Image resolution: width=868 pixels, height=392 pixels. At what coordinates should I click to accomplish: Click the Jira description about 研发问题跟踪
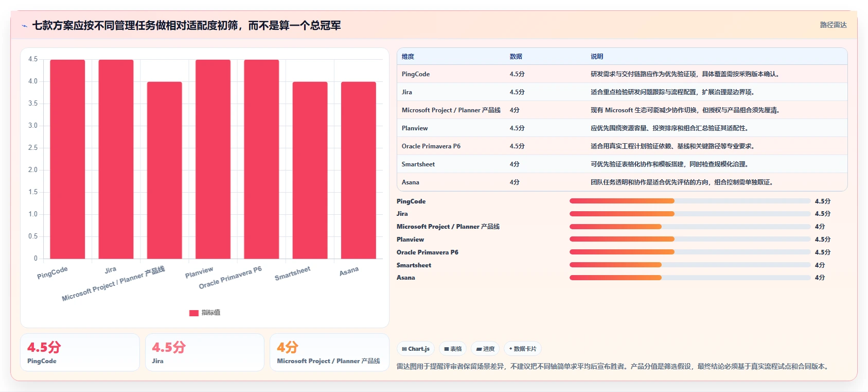pos(672,92)
